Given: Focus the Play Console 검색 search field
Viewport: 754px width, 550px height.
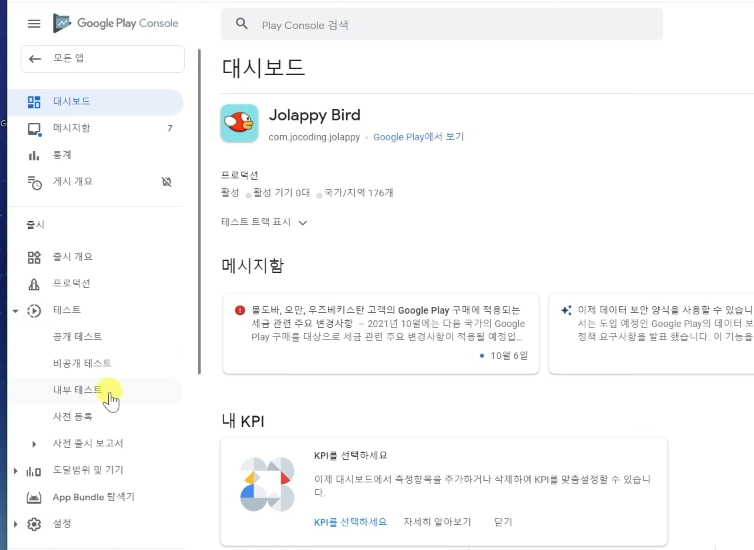Looking at the screenshot, I should click(x=441, y=25).
